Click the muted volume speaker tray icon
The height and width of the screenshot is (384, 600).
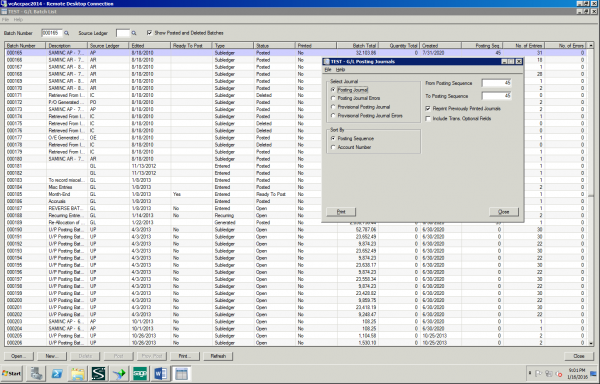point(559,374)
